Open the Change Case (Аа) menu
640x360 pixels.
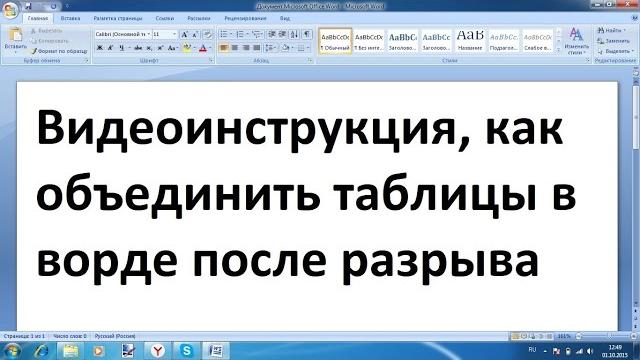pyautogui.click(x=172, y=48)
